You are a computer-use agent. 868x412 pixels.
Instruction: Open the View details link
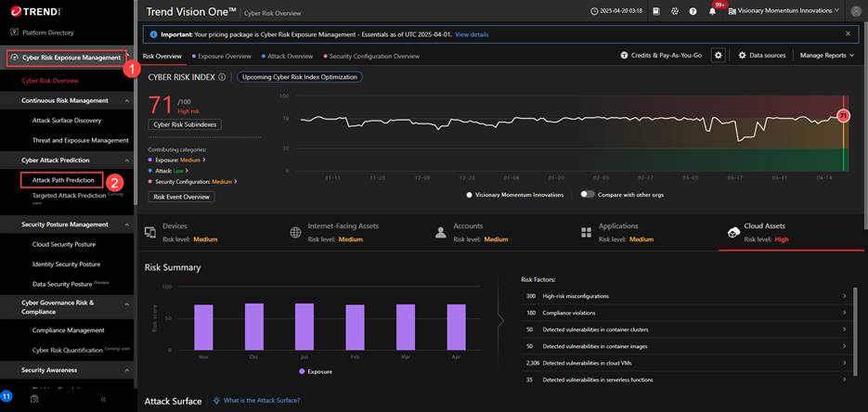coord(472,34)
